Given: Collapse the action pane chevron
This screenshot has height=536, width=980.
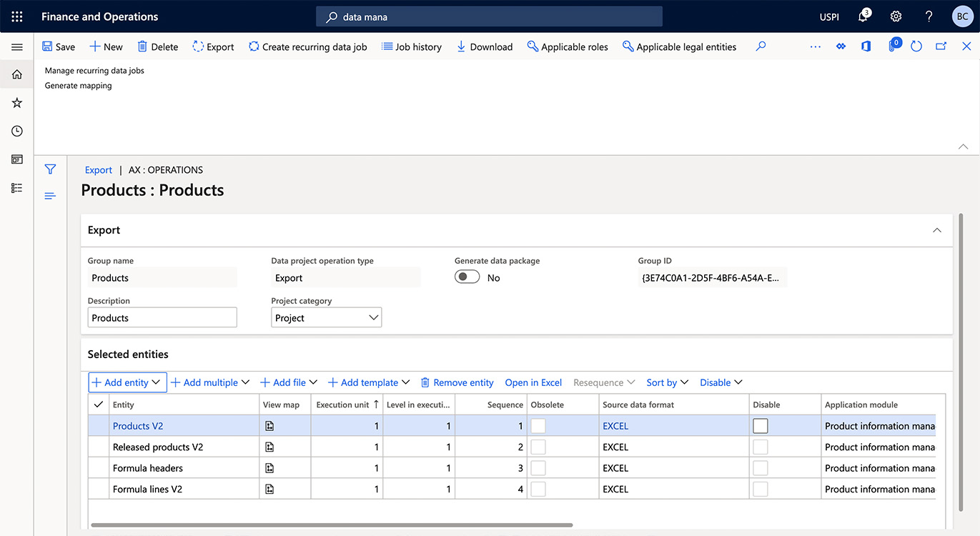Looking at the screenshot, I should pos(964,146).
